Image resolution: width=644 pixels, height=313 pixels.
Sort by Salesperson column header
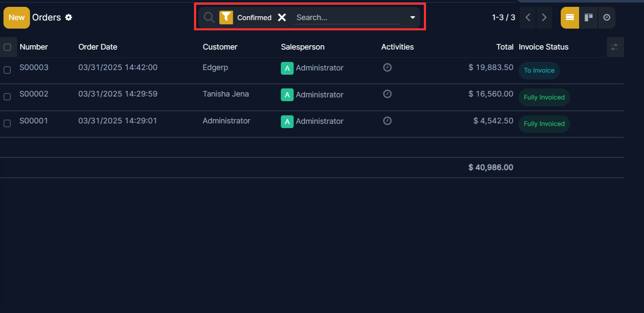[303, 47]
